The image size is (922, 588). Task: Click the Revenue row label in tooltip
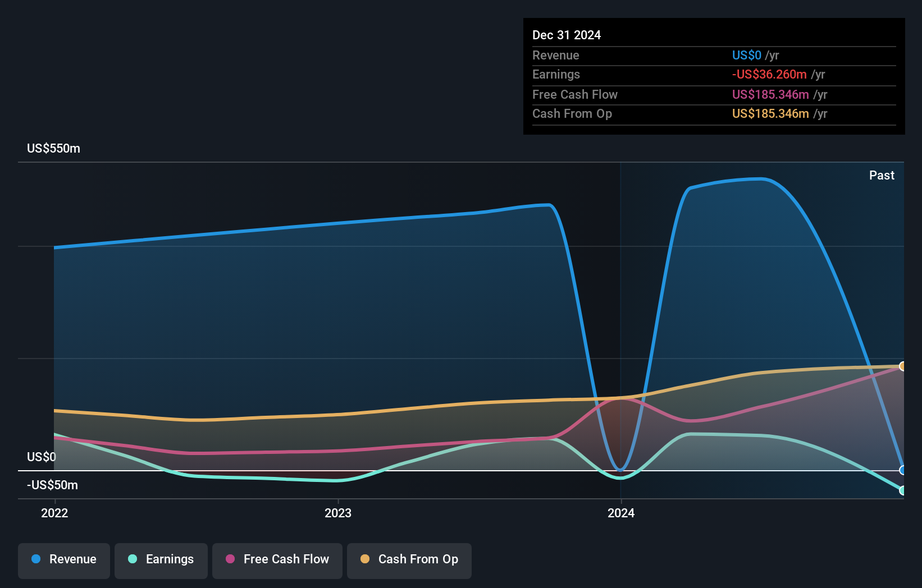pyautogui.click(x=556, y=56)
